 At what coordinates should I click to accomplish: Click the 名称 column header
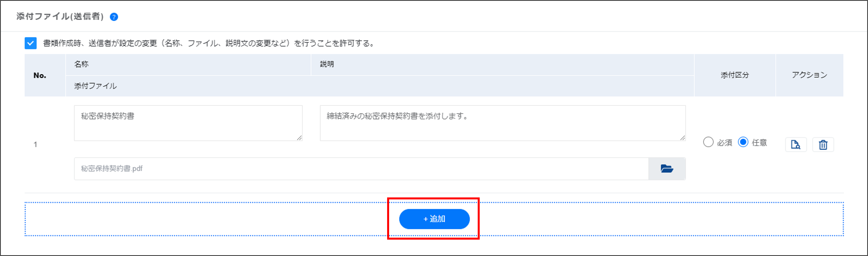click(x=82, y=64)
